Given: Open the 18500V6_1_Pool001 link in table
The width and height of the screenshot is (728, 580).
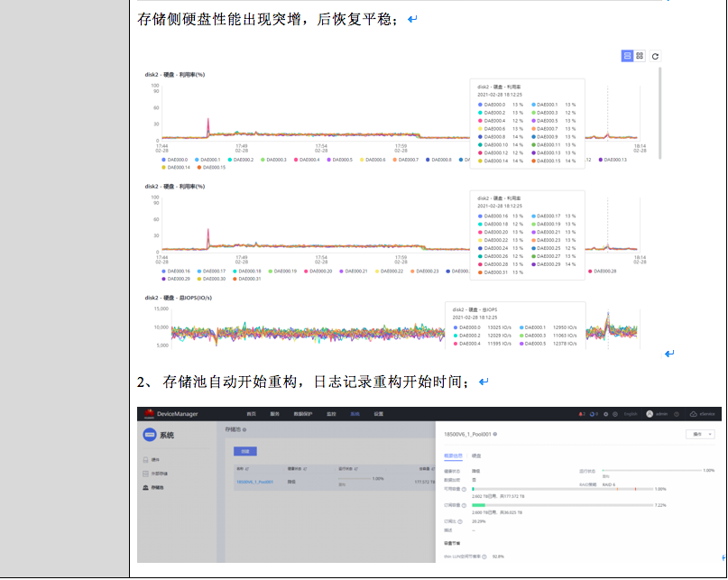Looking at the screenshot, I should (255, 482).
